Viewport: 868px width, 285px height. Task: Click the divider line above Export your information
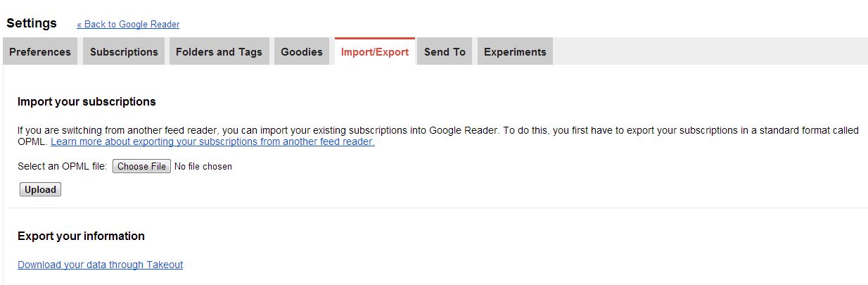click(436, 208)
